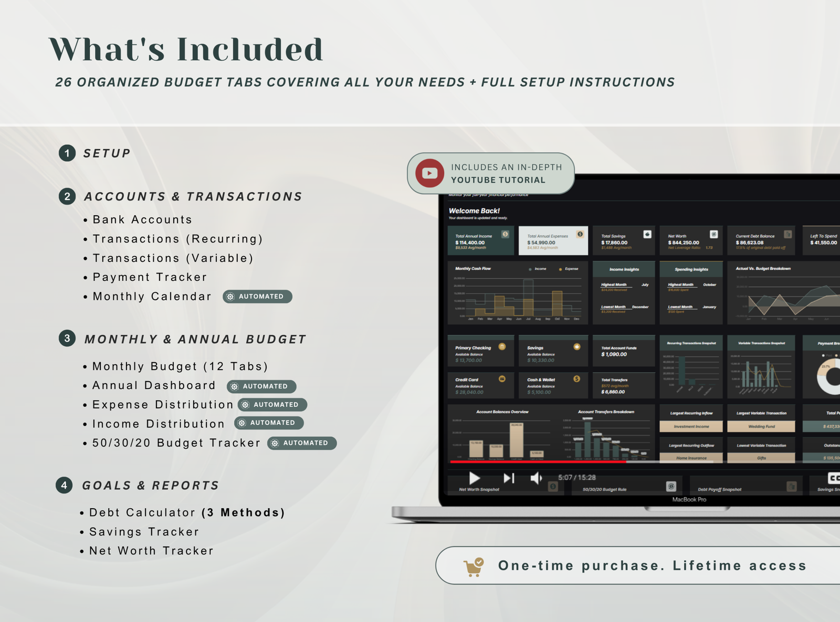
Task: Click the Investment Income cell
Action: coord(691,427)
